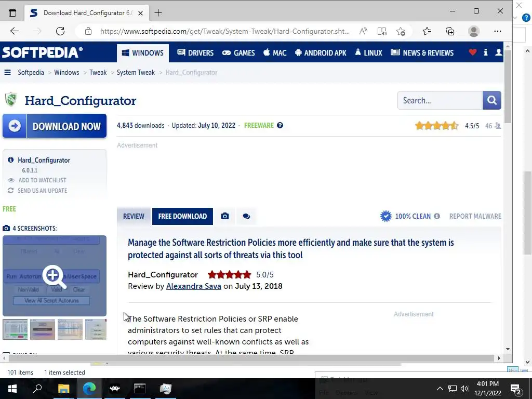This screenshot has width=532, height=399.
Task: Open the Favorites list icon
Action: (x=427, y=31)
